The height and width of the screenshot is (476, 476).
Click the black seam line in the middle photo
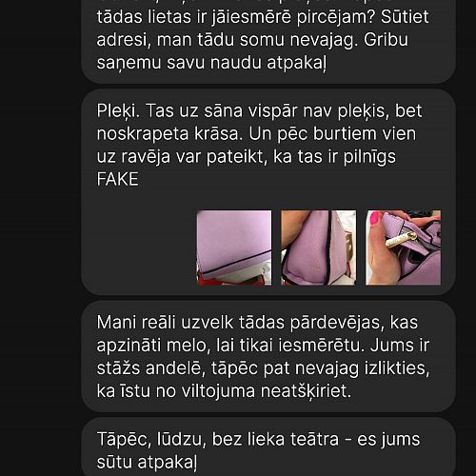point(329,248)
